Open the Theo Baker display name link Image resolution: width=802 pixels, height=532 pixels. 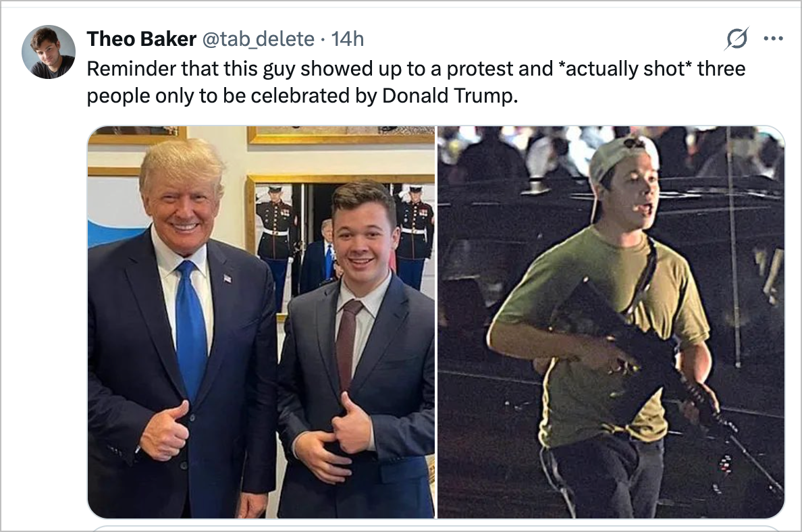(141, 40)
